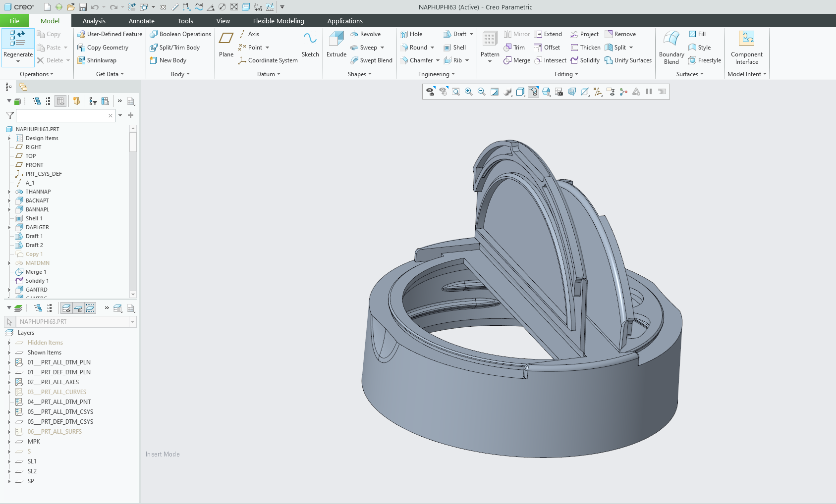Image resolution: width=836 pixels, height=504 pixels.
Task: Open the Operations group dropdown
Action: (x=36, y=74)
